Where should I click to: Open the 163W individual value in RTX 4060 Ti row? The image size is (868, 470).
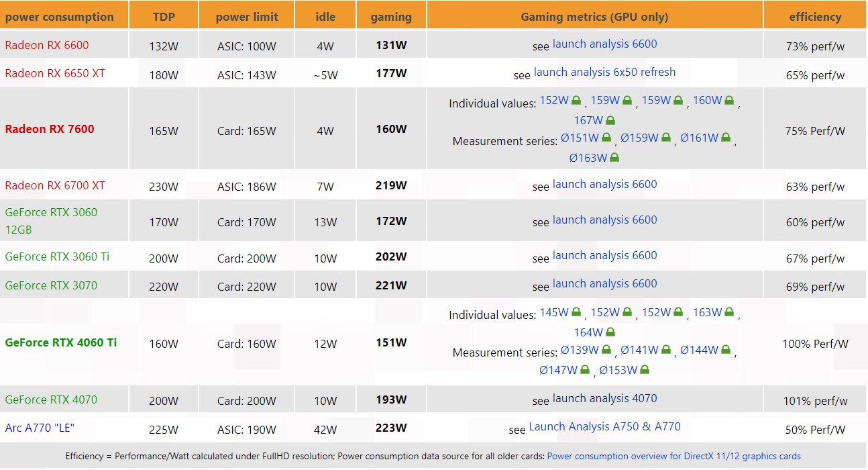[707, 313]
